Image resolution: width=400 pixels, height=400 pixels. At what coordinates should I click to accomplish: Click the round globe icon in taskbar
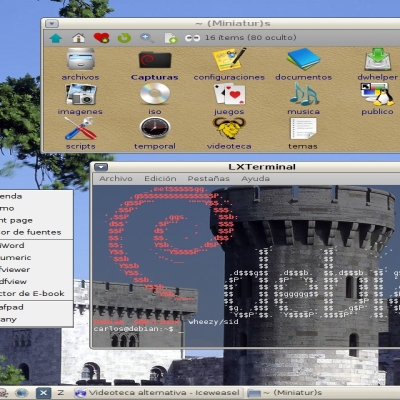(22, 393)
